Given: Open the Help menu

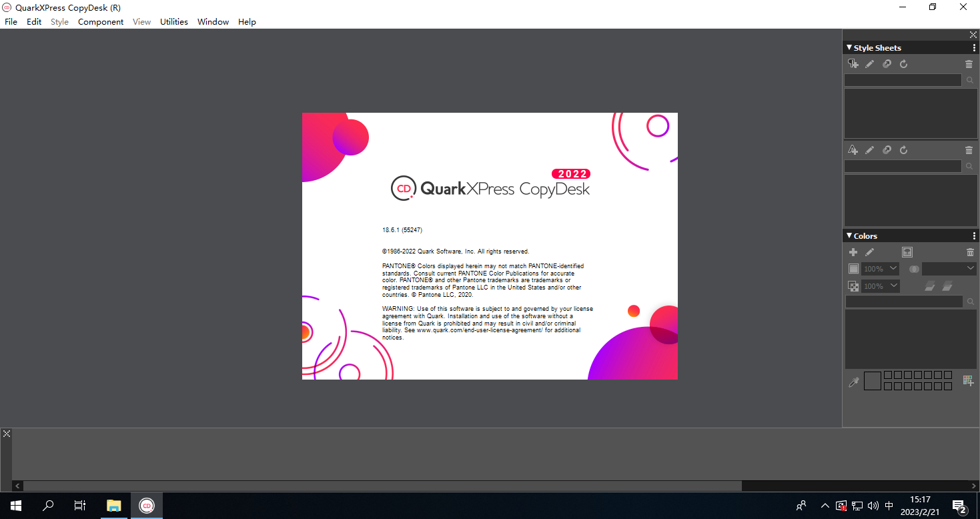Looking at the screenshot, I should coord(247,22).
